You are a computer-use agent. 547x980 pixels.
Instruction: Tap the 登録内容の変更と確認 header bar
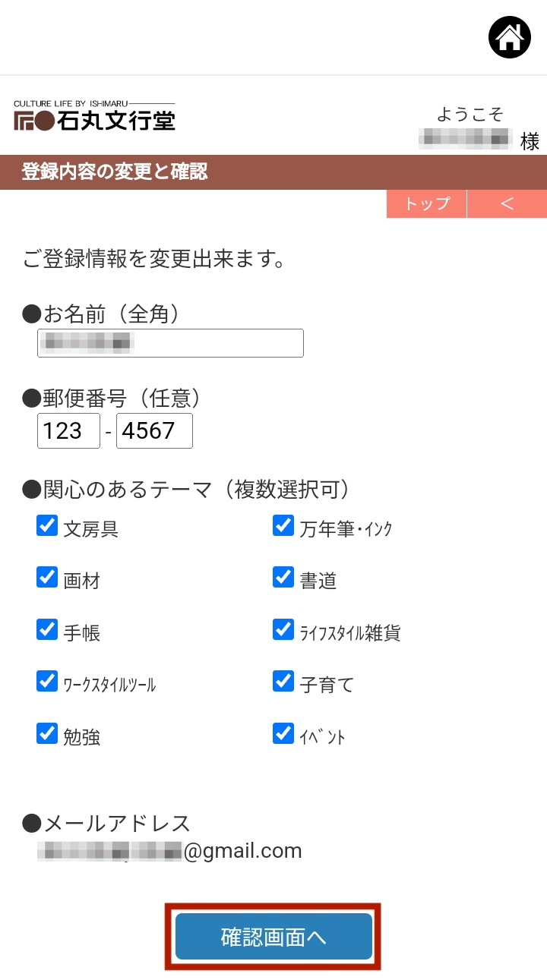click(273, 172)
